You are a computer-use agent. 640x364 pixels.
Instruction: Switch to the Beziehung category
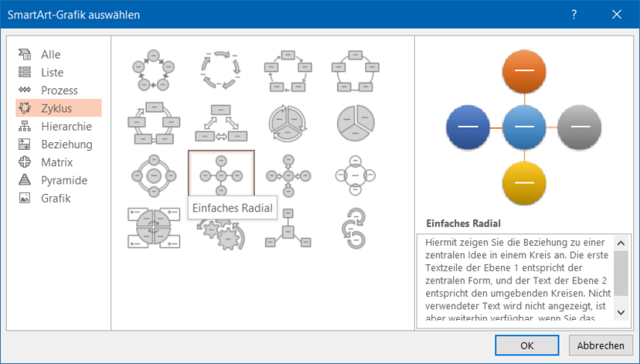coord(66,144)
